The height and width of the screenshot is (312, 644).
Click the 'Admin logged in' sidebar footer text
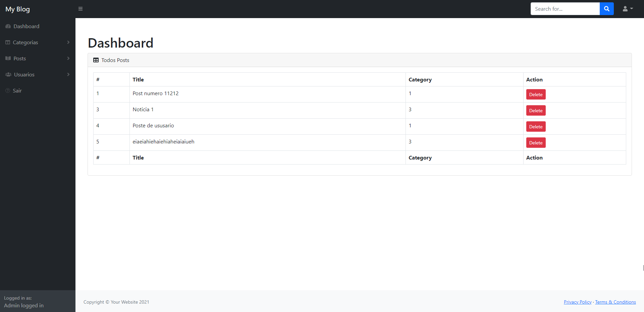click(24, 305)
